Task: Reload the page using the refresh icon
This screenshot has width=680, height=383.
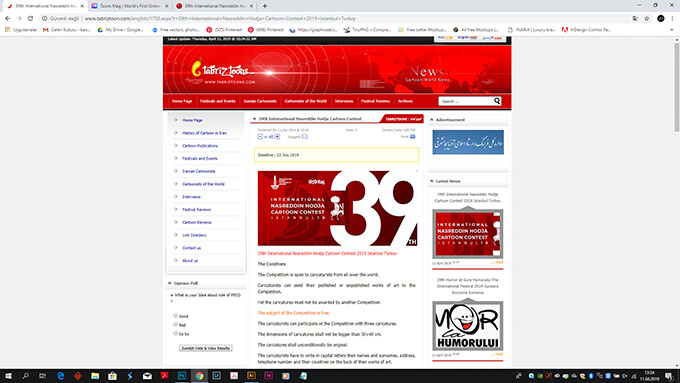Action: (30, 19)
